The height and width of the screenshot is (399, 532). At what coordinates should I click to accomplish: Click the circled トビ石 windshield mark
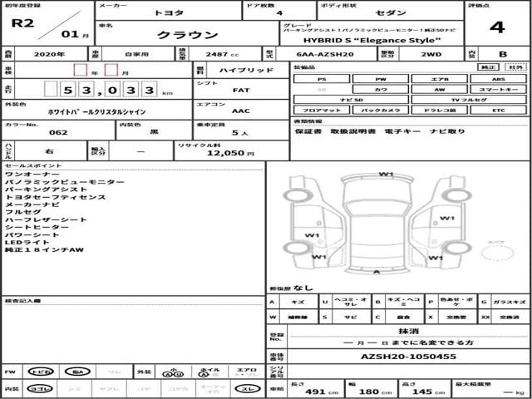pos(40,372)
